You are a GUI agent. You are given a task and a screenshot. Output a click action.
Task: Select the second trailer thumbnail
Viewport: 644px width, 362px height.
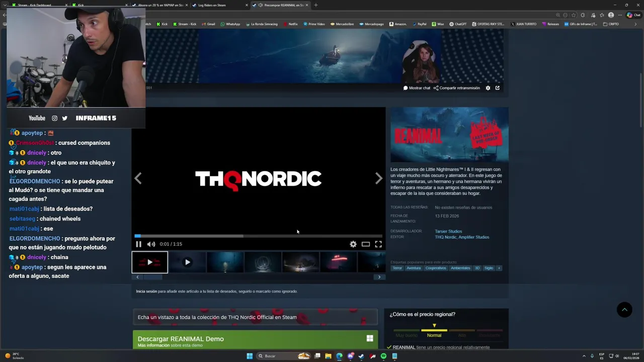click(x=187, y=262)
